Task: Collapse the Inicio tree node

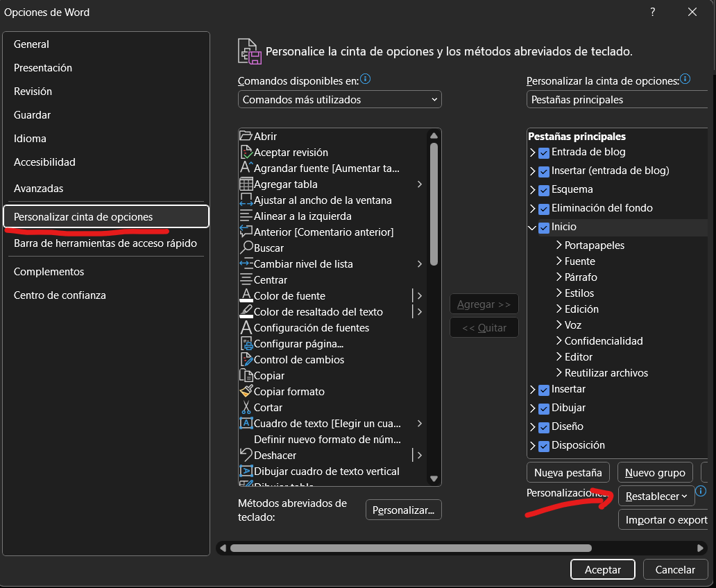Action: pyautogui.click(x=532, y=227)
